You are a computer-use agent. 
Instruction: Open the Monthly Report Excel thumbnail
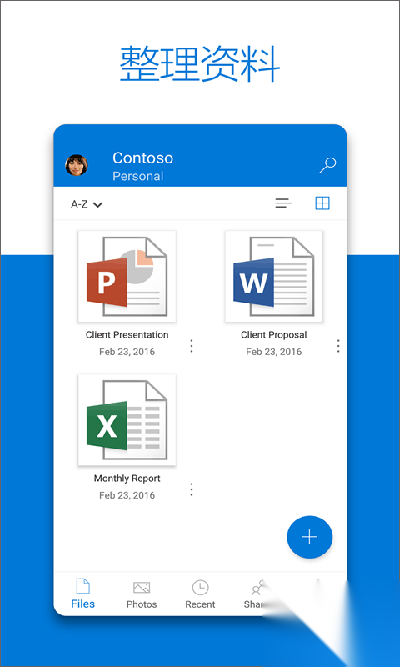click(x=127, y=420)
